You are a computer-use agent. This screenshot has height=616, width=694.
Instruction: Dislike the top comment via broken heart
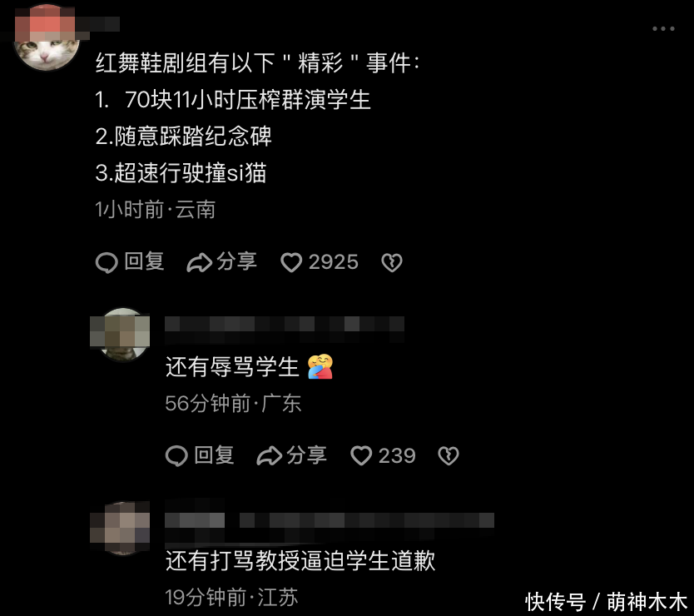[392, 262]
